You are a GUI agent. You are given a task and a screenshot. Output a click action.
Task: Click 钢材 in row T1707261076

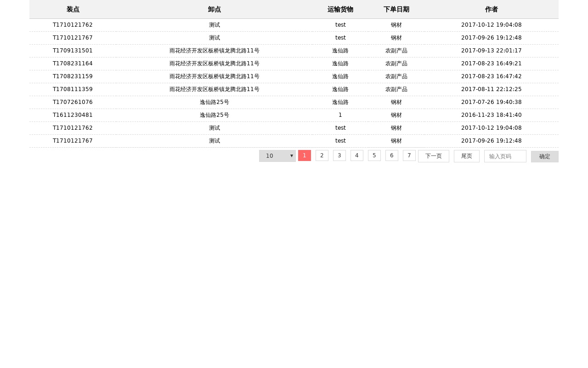pyautogui.click(x=396, y=102)
